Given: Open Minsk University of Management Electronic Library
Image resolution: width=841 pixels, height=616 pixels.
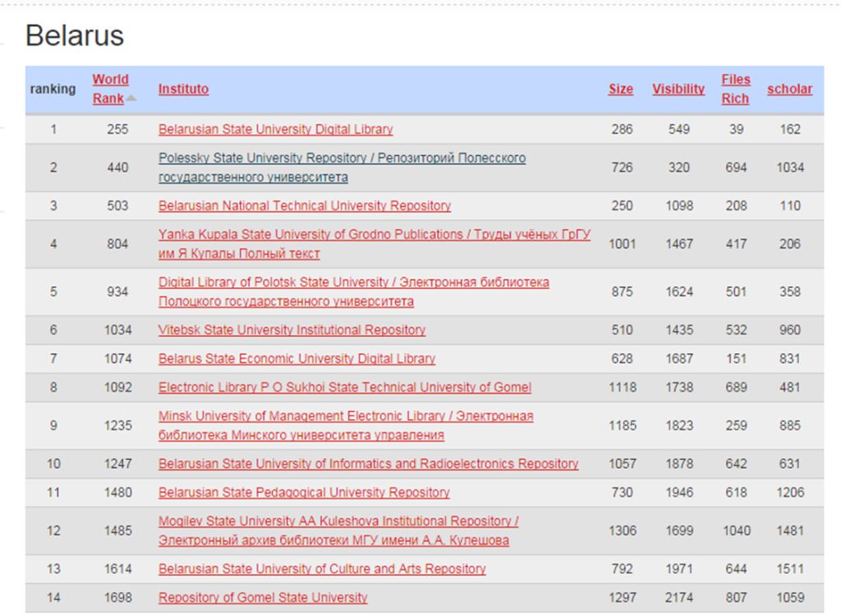Looking at the screenshot, I should point(346,425).
